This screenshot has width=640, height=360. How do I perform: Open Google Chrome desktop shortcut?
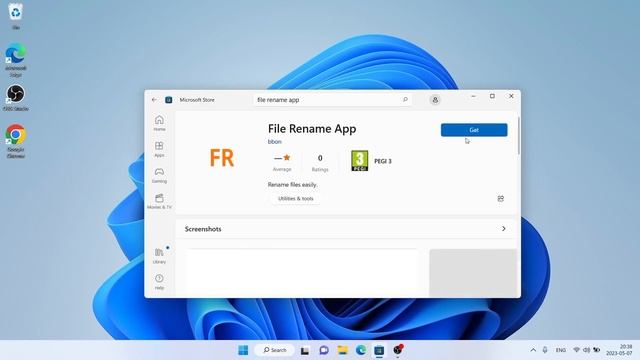pos(16,141)
